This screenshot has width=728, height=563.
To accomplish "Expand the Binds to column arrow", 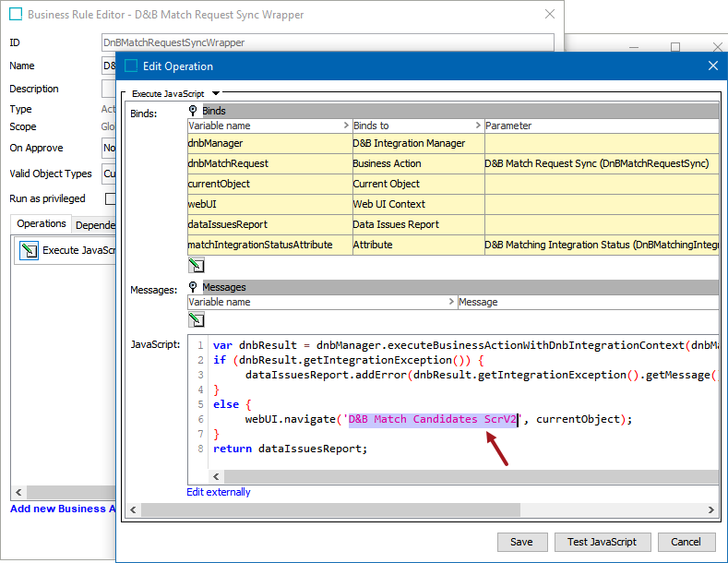I will 479,126.
